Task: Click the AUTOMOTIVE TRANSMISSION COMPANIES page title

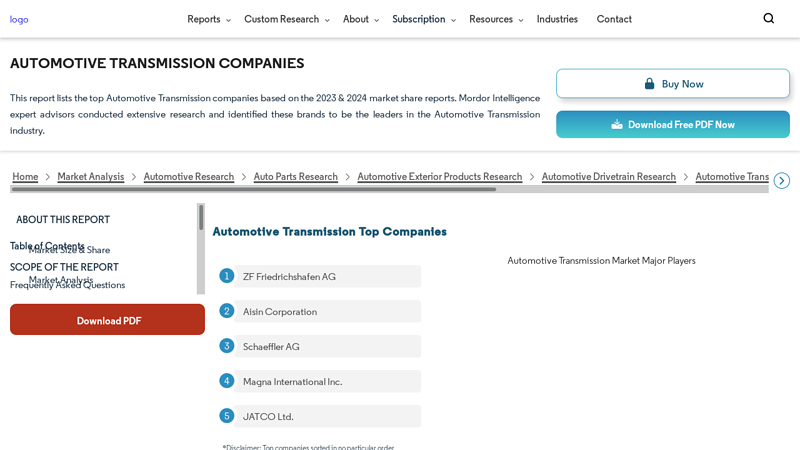Action: 157,63
